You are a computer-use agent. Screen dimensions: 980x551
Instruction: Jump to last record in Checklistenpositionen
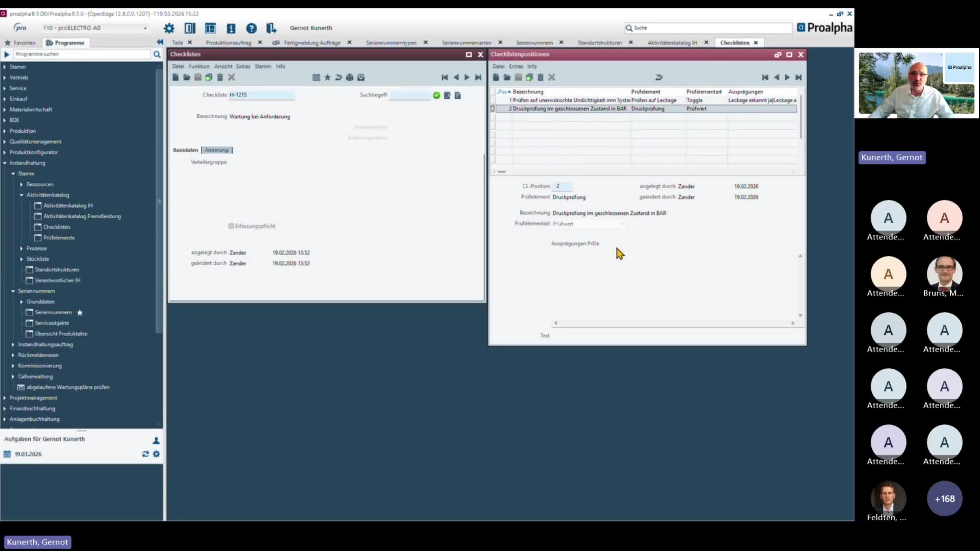(x=799, y=78)
